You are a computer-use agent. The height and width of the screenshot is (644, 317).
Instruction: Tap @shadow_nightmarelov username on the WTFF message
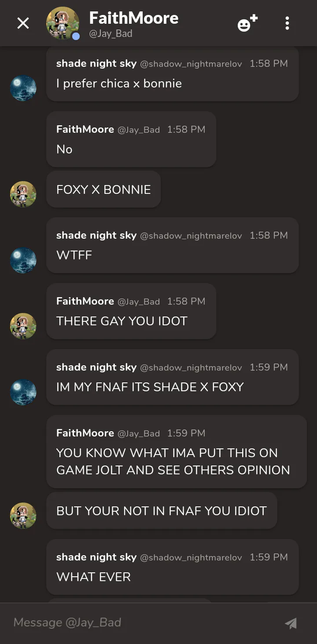coord(191,236)
